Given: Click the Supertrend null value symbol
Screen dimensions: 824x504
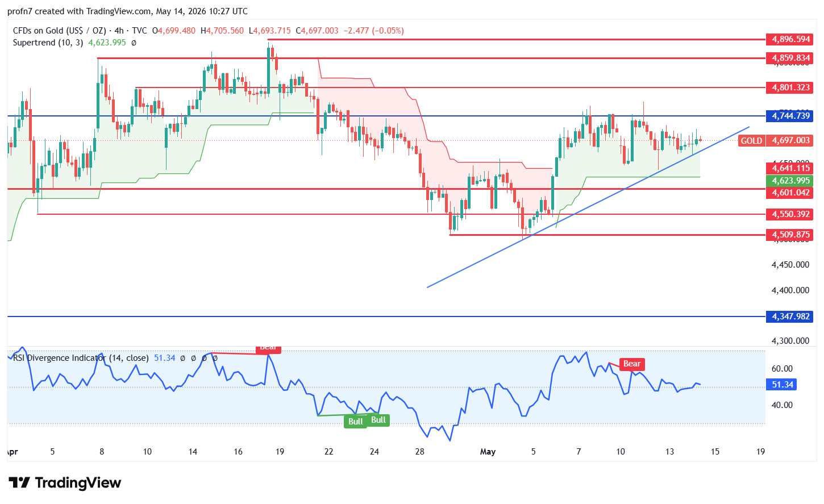Looking at the screenshot, I should click(134, 43).
